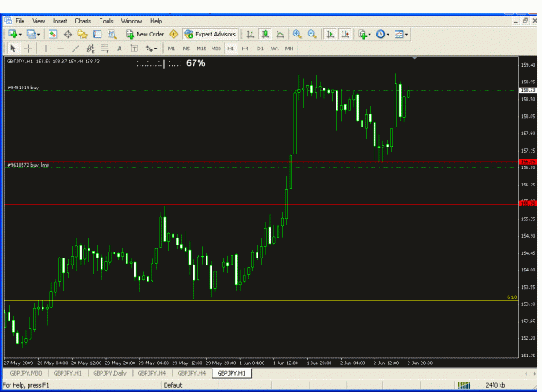The width and height of the screenshot is (542, 392).
Task: Open the Navigator folder-star icon
Action: (x=82, y=34)
